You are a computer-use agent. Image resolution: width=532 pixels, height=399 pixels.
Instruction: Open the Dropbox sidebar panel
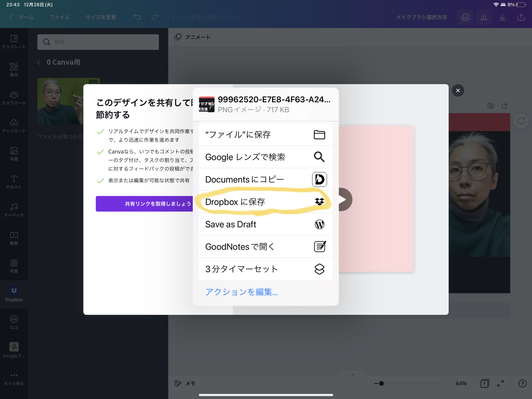point(14,294)
